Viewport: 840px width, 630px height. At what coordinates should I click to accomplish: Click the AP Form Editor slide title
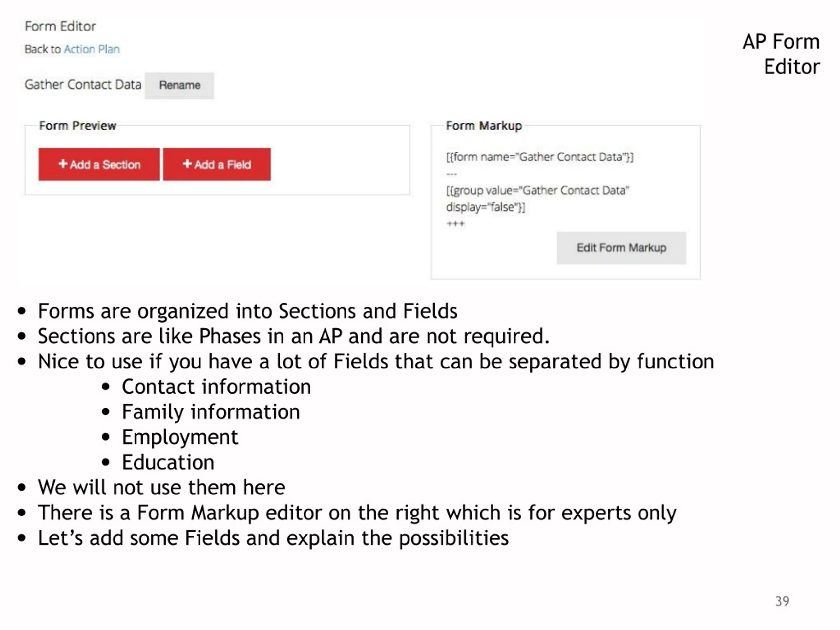coord(782,54)
